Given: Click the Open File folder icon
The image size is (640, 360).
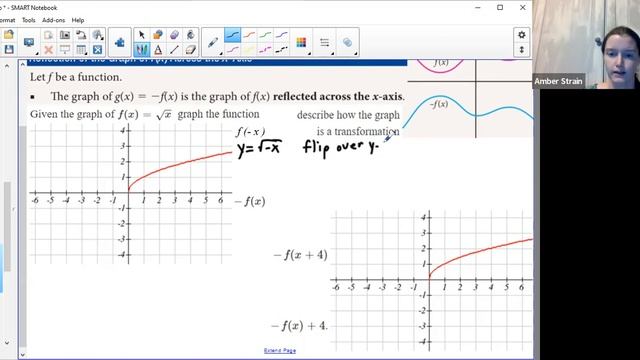Looking at the screenshot, I should 9,35.
